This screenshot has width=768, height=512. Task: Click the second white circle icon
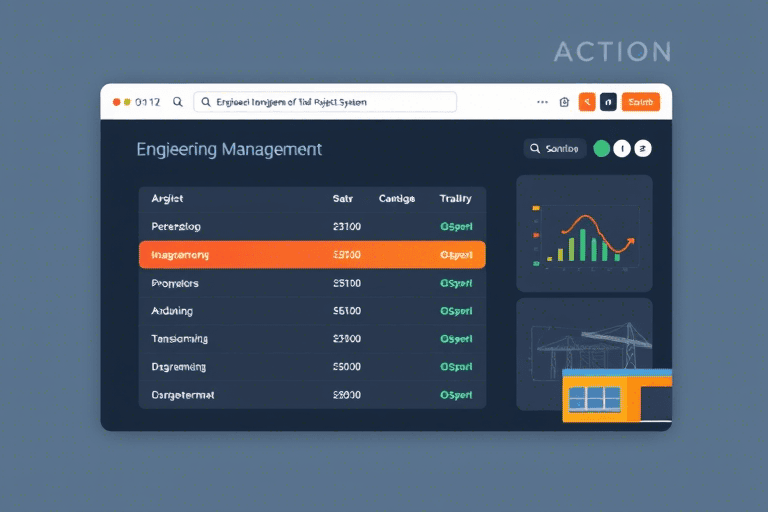(643, 149)
